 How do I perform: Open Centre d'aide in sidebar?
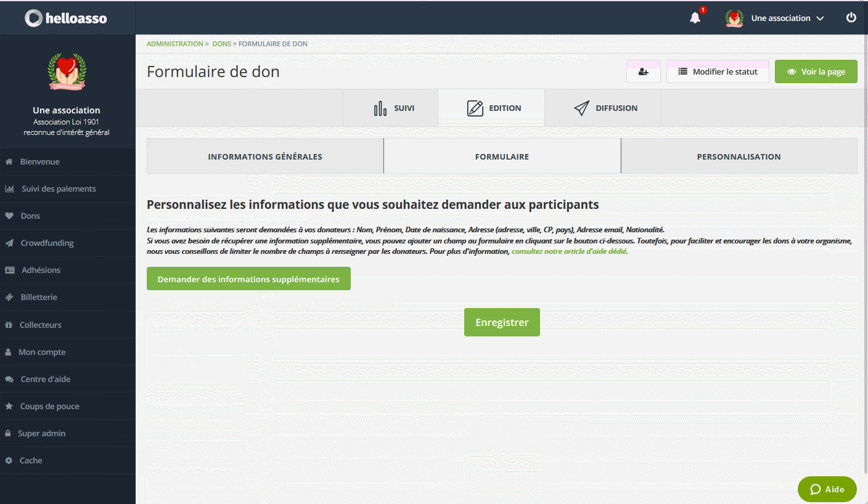[x=68, y=379]
